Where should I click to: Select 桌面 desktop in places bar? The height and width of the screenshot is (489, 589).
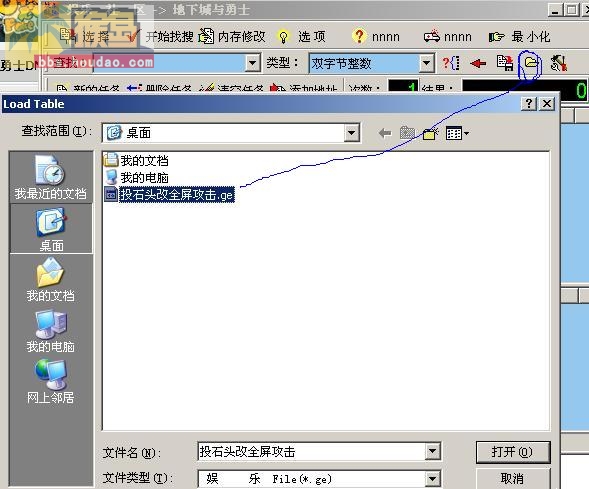[x=51, y=229]
